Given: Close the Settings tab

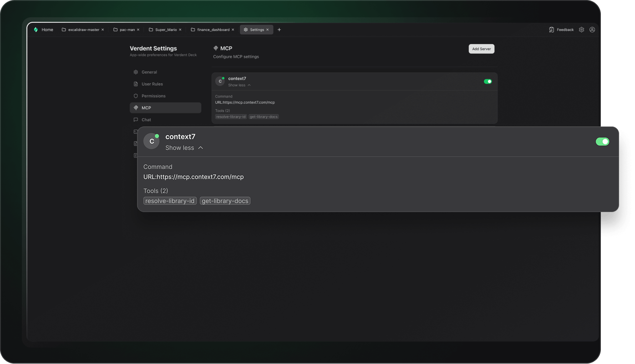Looking at the screenshot, I should coord(268,30).
